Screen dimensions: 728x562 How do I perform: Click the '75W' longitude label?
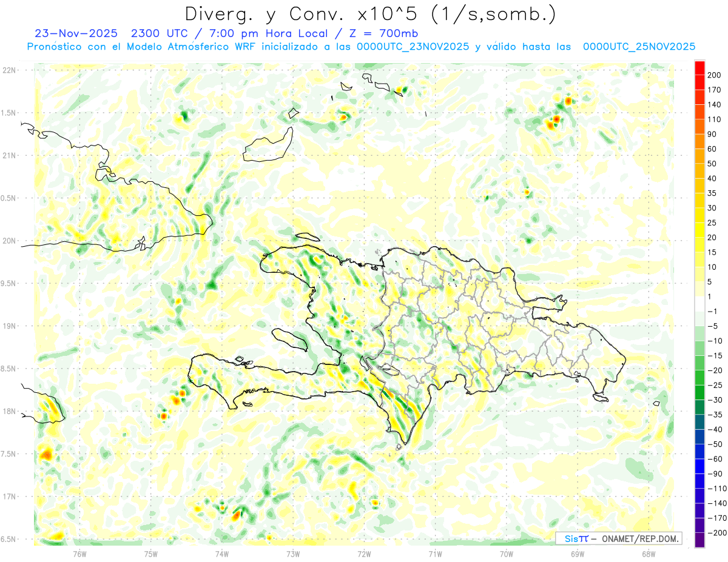(150, 553)
